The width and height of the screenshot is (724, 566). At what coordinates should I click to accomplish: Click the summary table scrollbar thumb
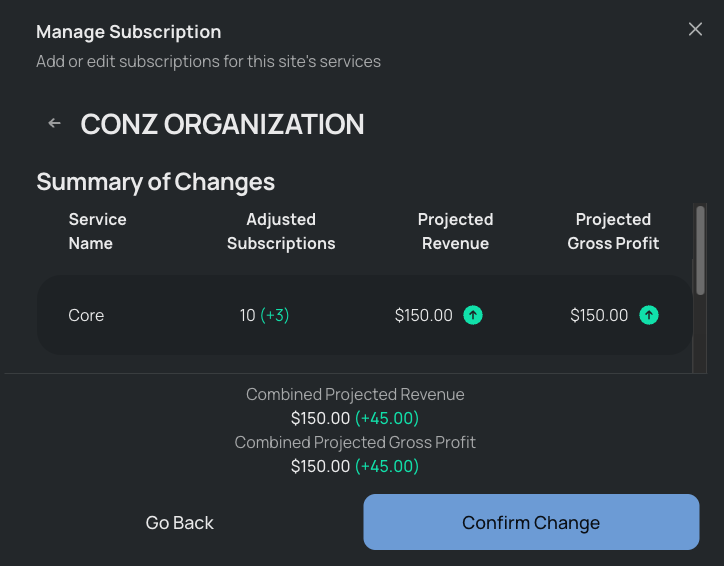pyautogui.click(x=700, y=250)
